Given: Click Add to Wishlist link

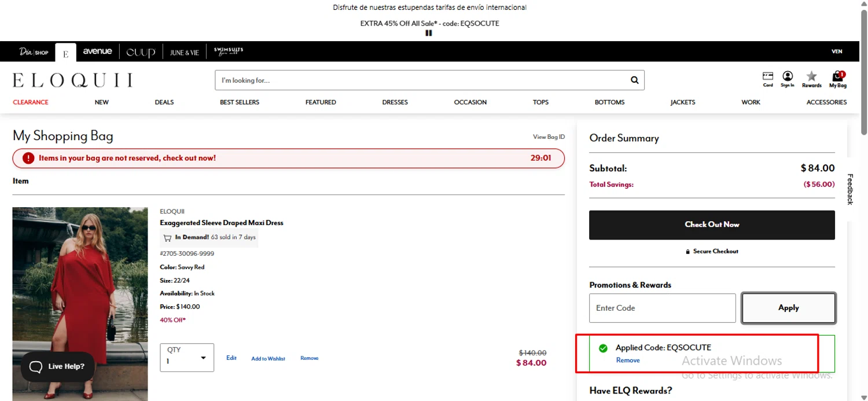Looking at the screenshot, I should [268, 359].
